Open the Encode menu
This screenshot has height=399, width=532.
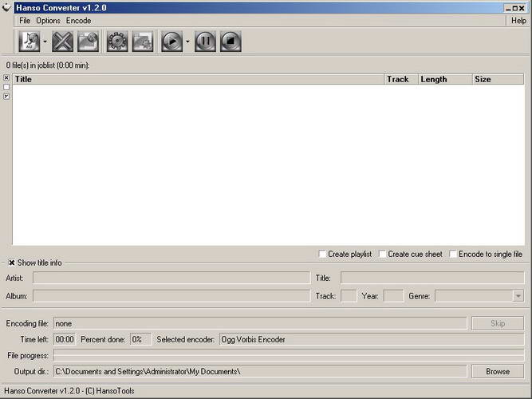78,21
